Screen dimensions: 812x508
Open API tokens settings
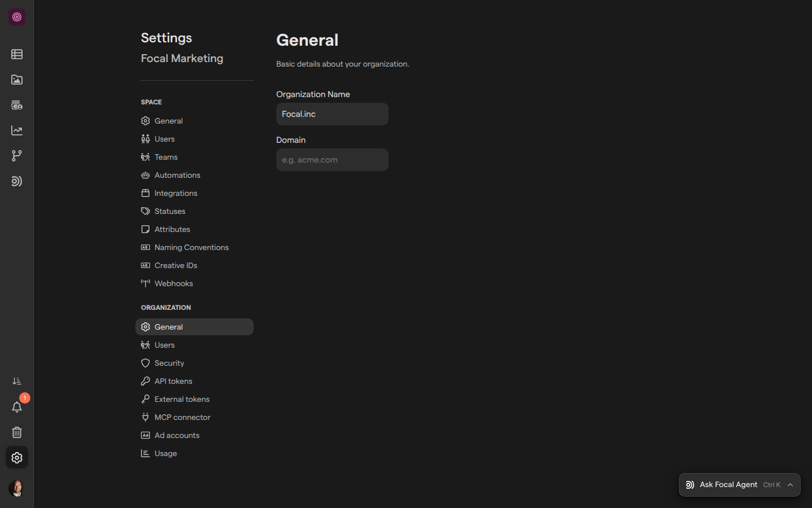coord(195,381)
